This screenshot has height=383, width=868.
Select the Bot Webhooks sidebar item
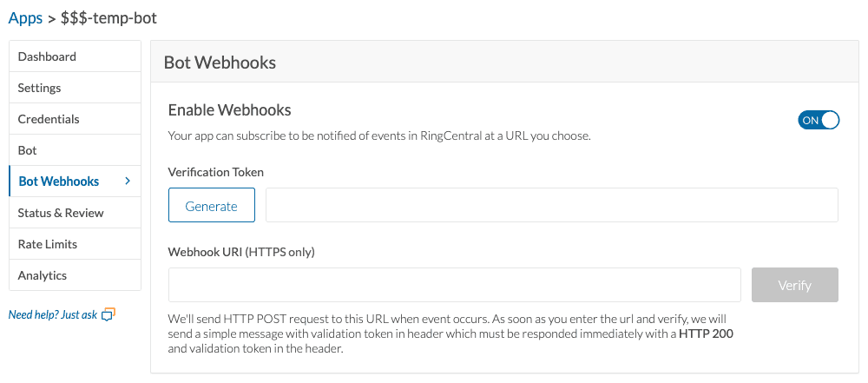58,182
